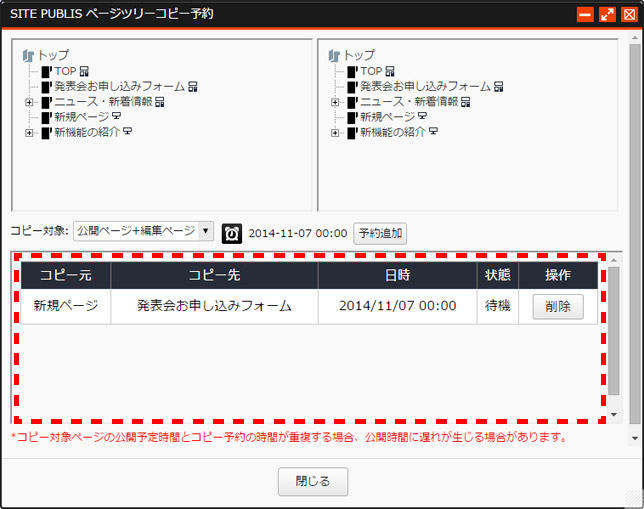Click the 待機 status cell

click(497, 306)
